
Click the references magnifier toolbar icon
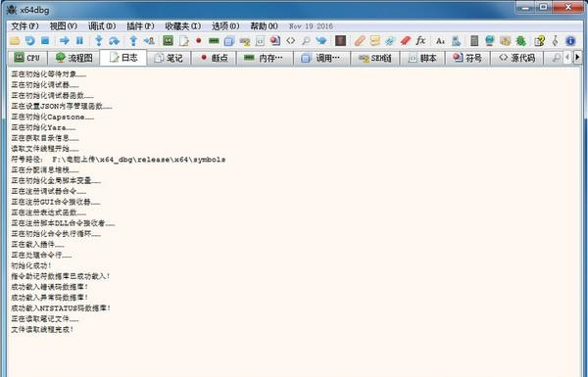click(306, 40)
